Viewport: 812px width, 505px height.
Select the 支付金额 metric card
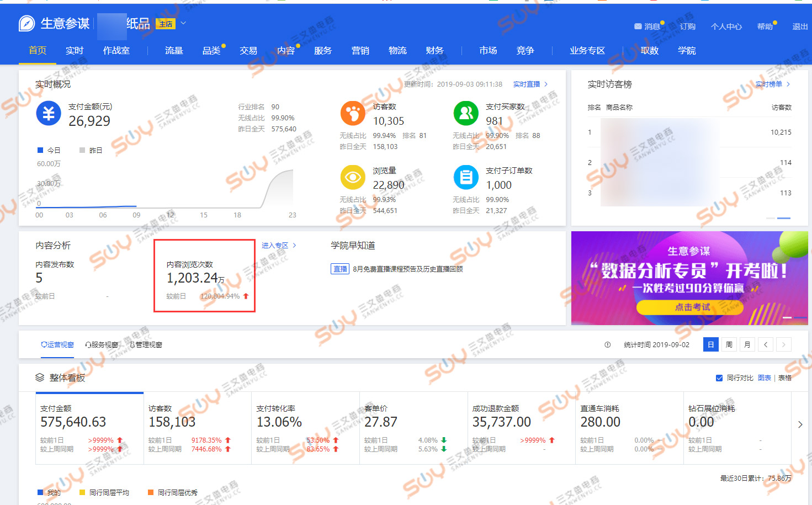89,428
